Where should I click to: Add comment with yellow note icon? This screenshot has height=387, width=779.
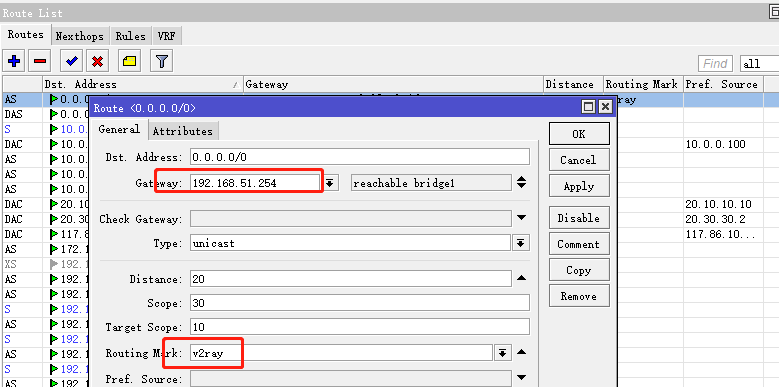click(x=129, y=61)
